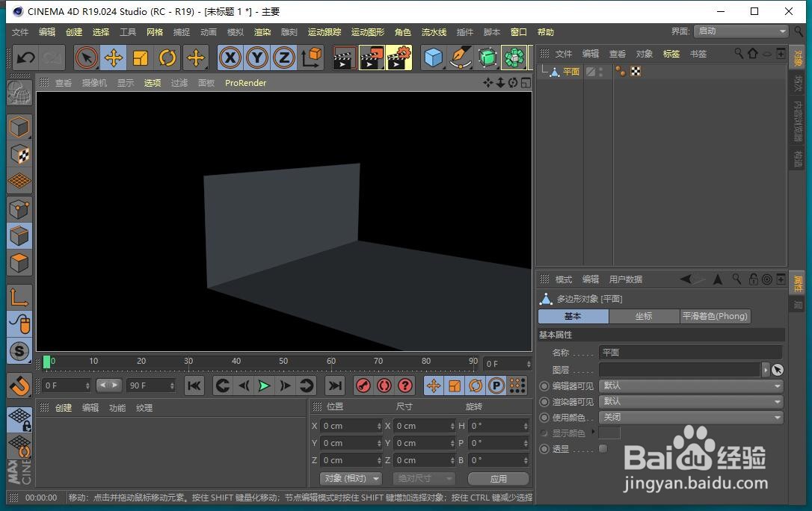The width and height of the screenshot is (812, 511).
Task: Activate the Rotate tool in top toolbar
Action: (x=167, y=58)
